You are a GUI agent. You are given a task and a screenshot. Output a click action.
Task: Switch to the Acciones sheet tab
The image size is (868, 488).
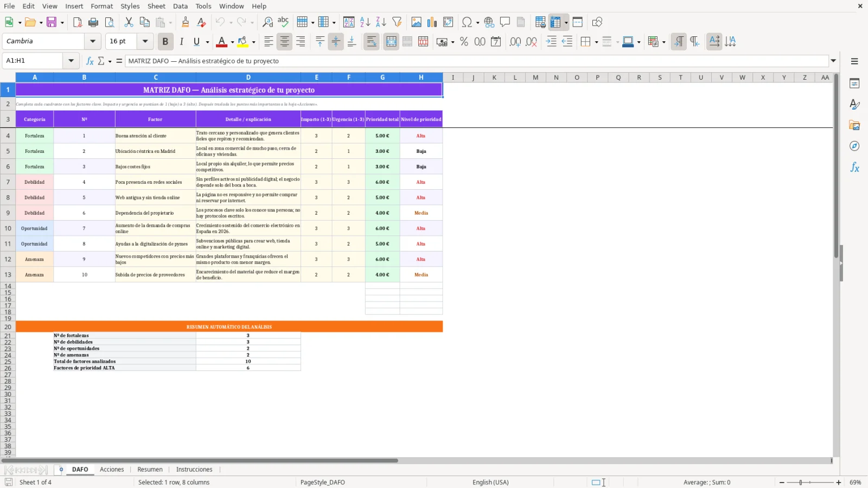click(112, 470)
